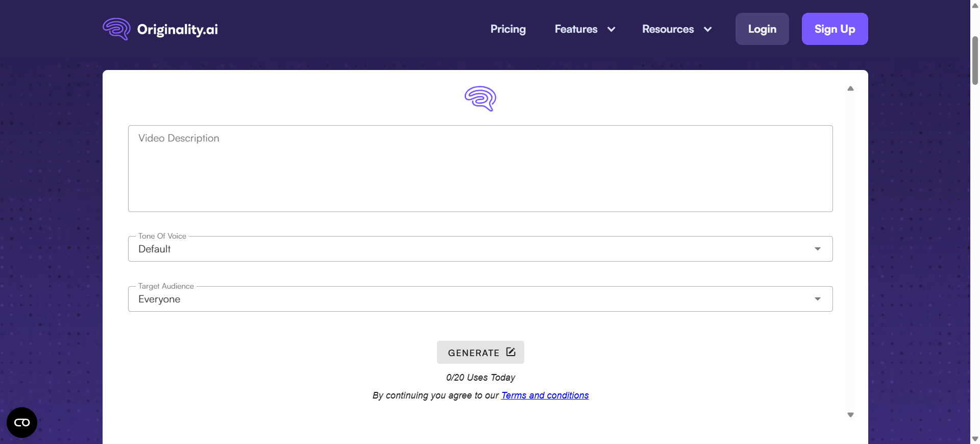Click the Originality.ai brain logo in header
This screenshot has width=980, height=444.
(116, 29)
